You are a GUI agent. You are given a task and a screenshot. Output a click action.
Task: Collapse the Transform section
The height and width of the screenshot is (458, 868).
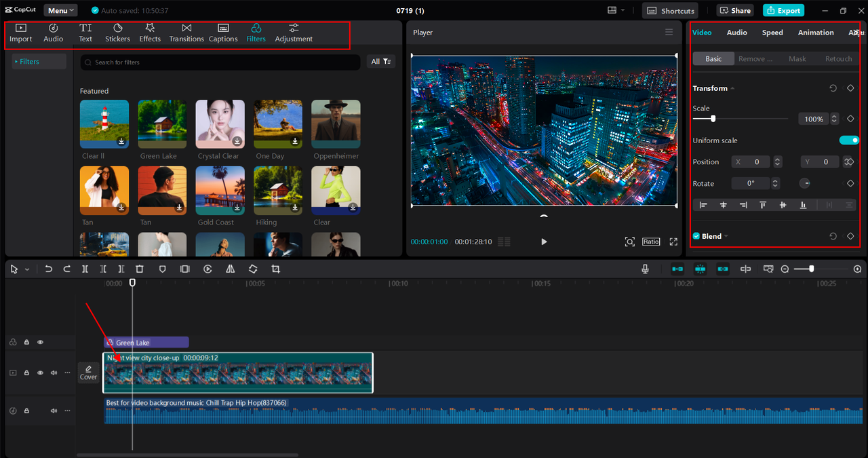coord(732,88)
